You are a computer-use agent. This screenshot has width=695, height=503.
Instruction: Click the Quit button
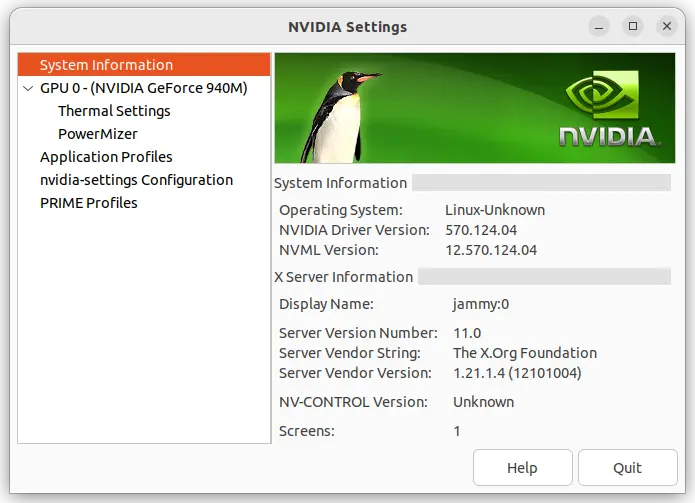point(627,468)
